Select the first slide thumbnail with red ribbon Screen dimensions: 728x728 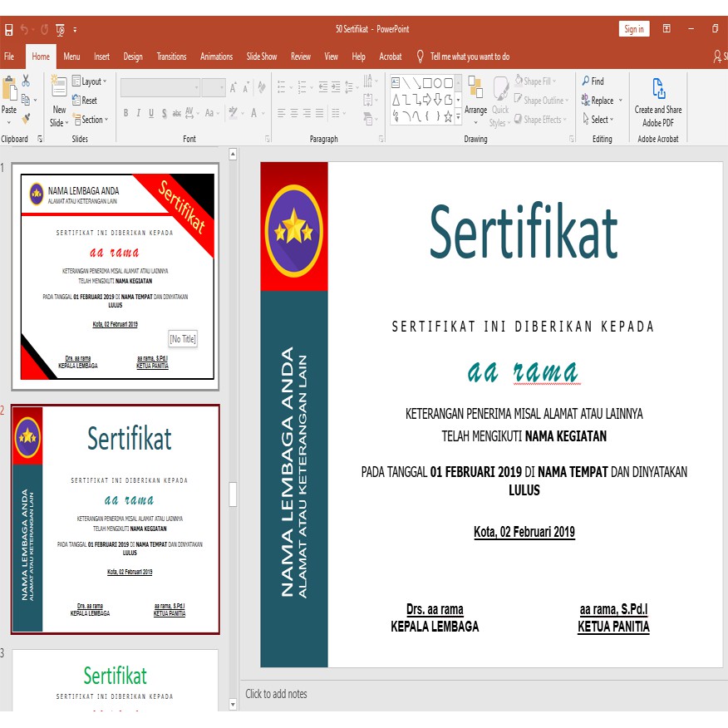(116, 275)
